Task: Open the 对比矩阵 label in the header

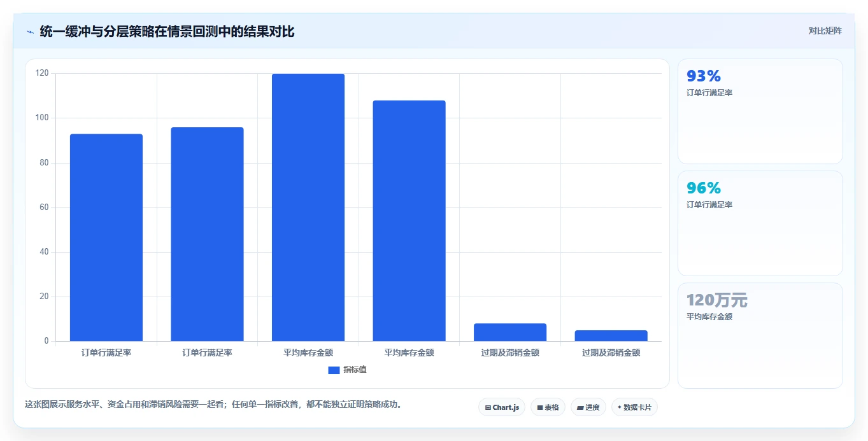Action: [825, 31]
